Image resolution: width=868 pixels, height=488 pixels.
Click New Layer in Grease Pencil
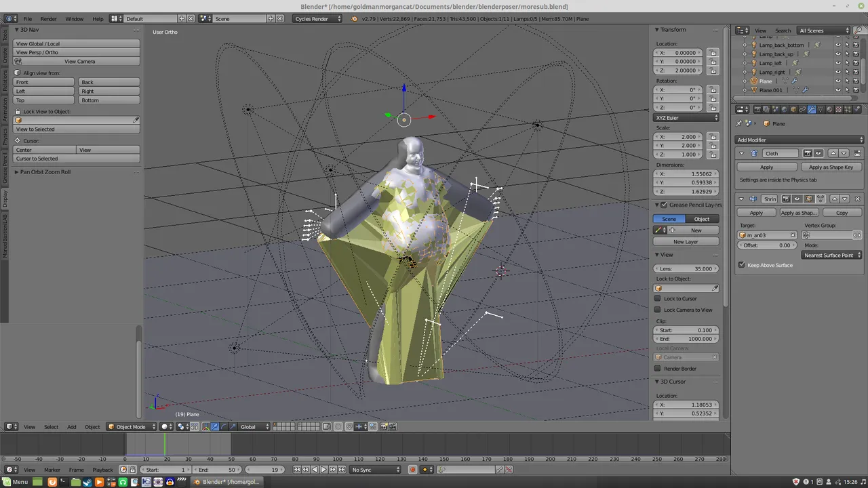[686, 241]
